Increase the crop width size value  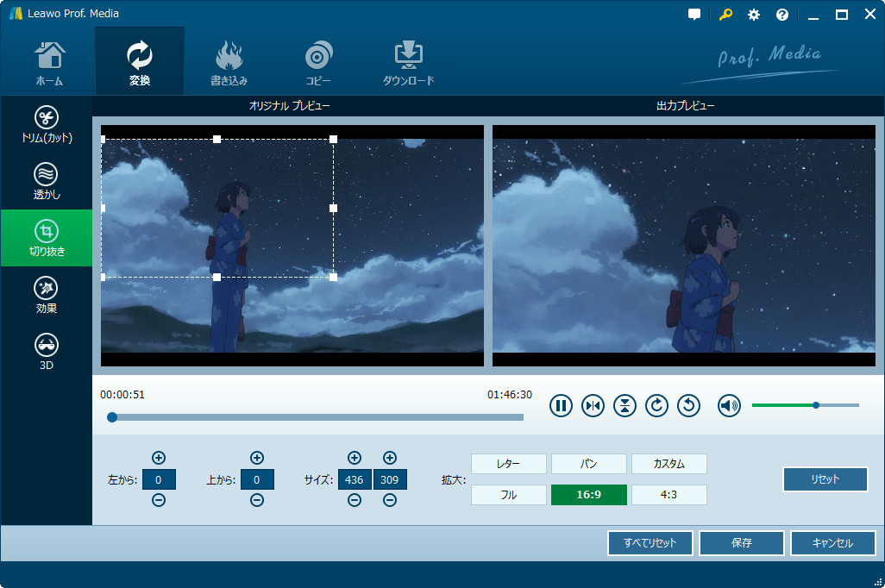[355, 458]
